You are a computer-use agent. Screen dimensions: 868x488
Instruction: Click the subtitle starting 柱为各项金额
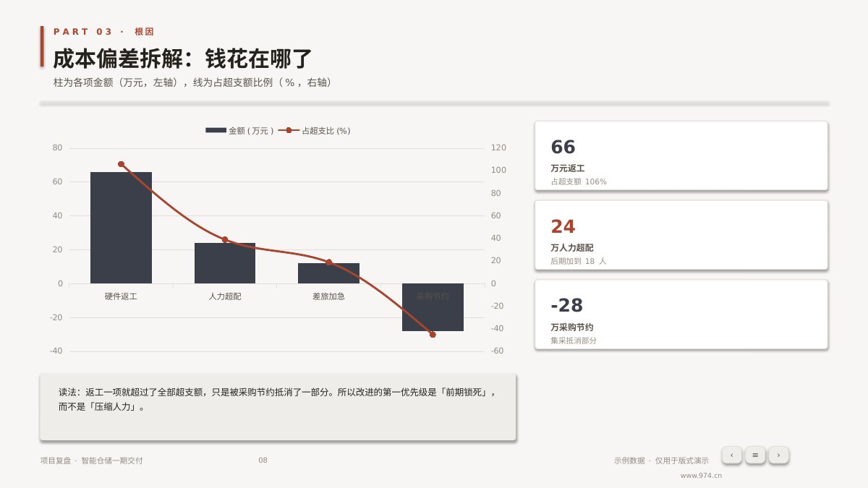(195, 82)
